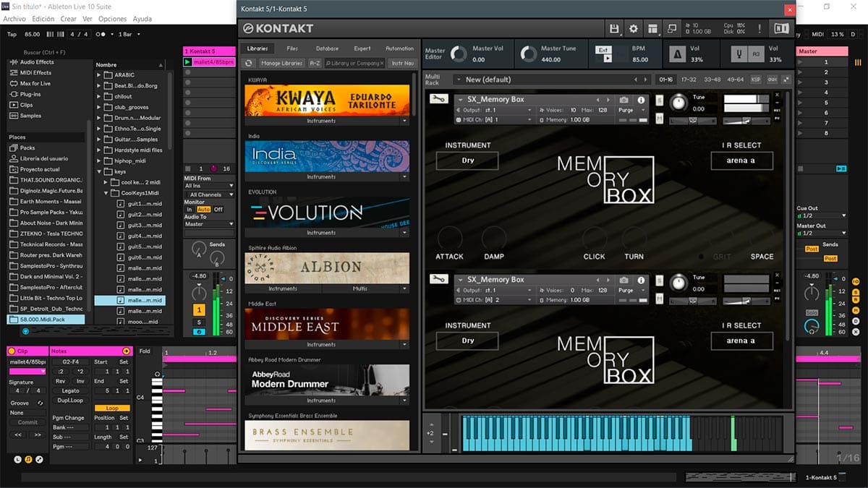Click snapshot camera icon on second SX_Memory Box
This screenshot has width=868, height=488.
point(624,280)
